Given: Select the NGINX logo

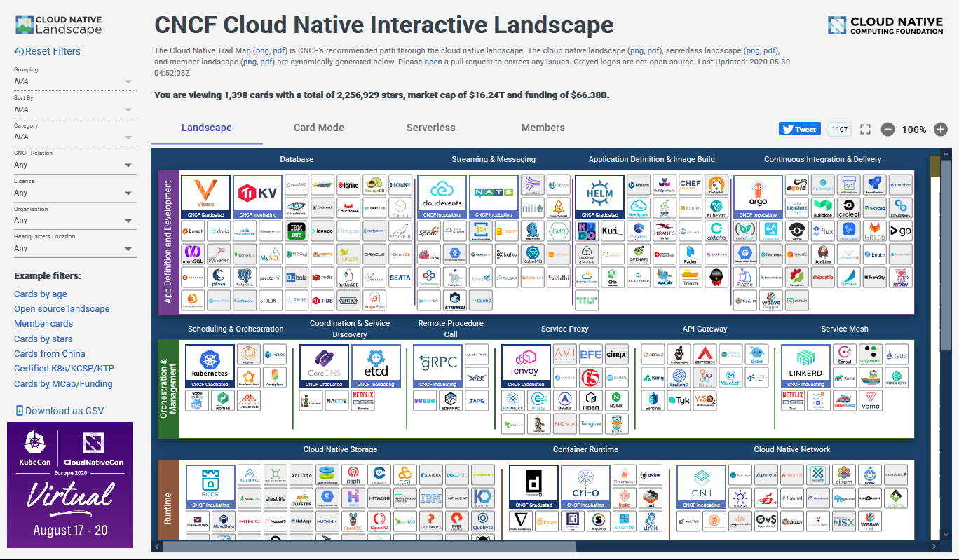Looking at the screenshot, I should click(x=616, y=401).
